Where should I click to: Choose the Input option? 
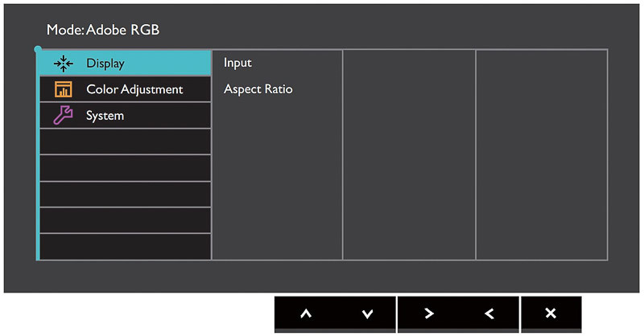tap(238, 63)
